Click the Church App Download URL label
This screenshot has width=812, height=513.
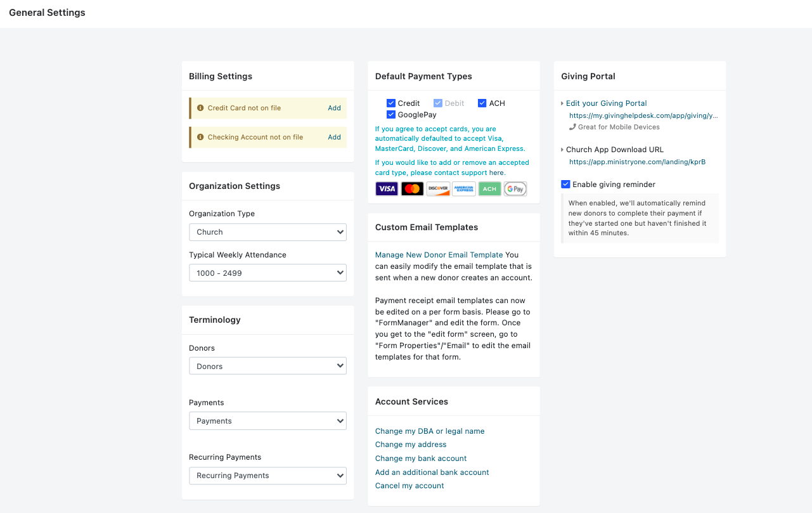click(x=615, y=150)
